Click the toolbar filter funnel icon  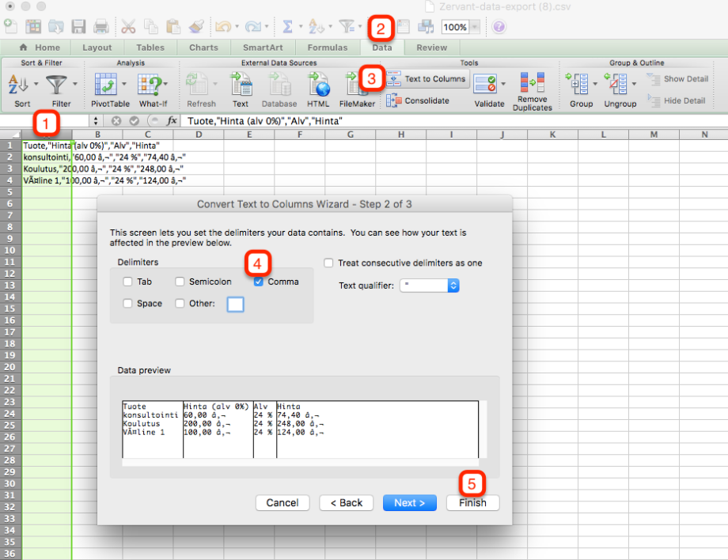tap(347, 26)
